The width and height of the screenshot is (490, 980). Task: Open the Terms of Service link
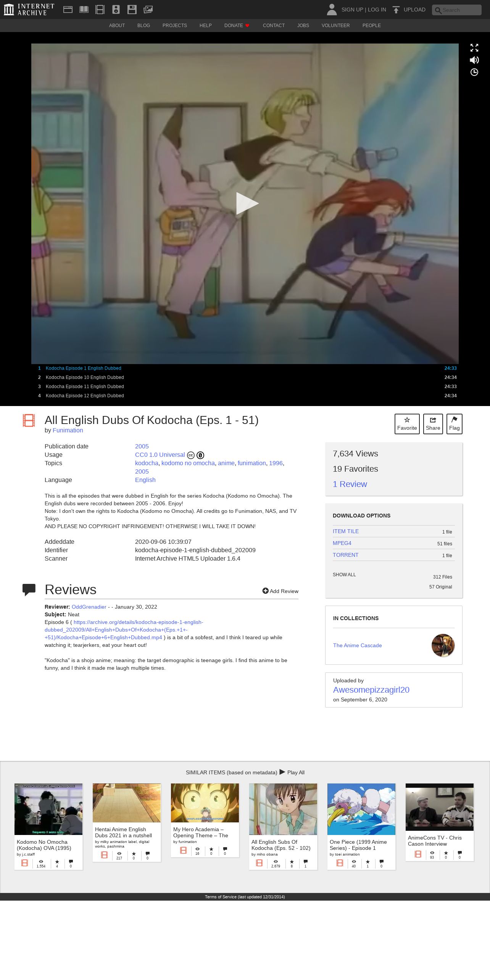[245, 897]
